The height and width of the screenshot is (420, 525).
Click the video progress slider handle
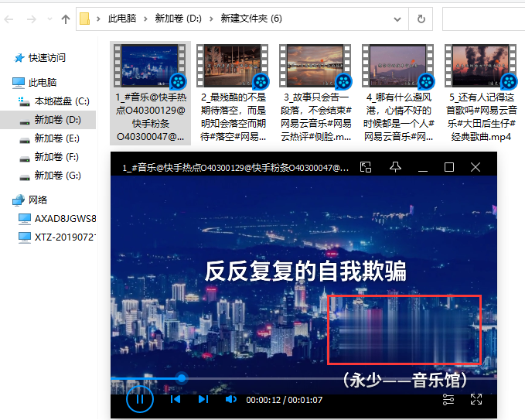coord(182,378)
